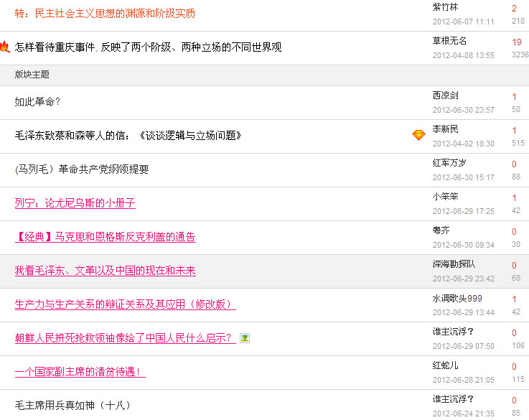This screenshot has height=420, width=529.
Task: Open 列宁：论尤尼乌斯的小册子 thread
Action: (x=75, y=203)
